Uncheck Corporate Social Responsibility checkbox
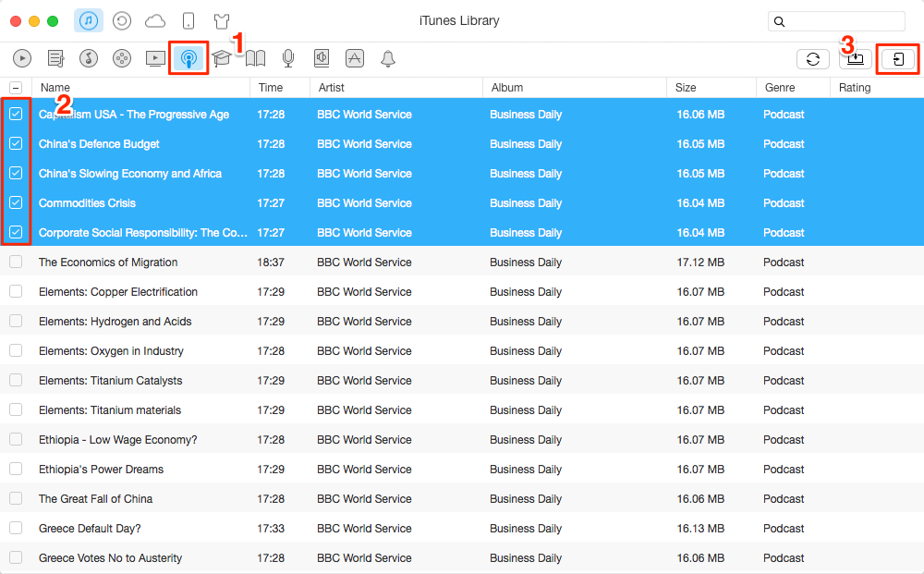Image resolution: width=924 pixels, height=574 pixels. pyautogui.click(x=16, y=232)
